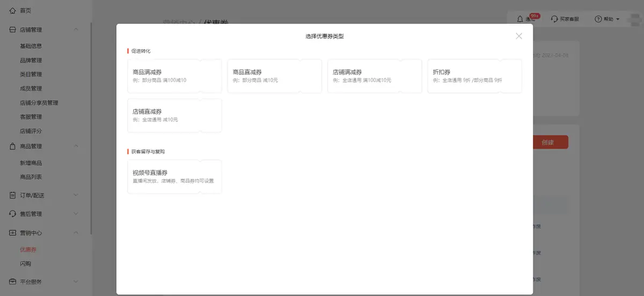Collapse the 商品管理 menu section

tap(76, 146)
